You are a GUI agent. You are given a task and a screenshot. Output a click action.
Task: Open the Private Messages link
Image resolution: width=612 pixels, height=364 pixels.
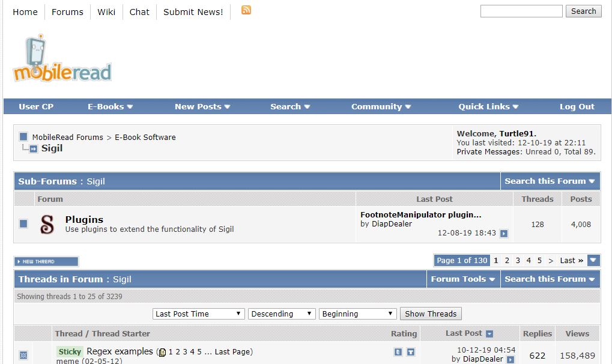point(489,152)
